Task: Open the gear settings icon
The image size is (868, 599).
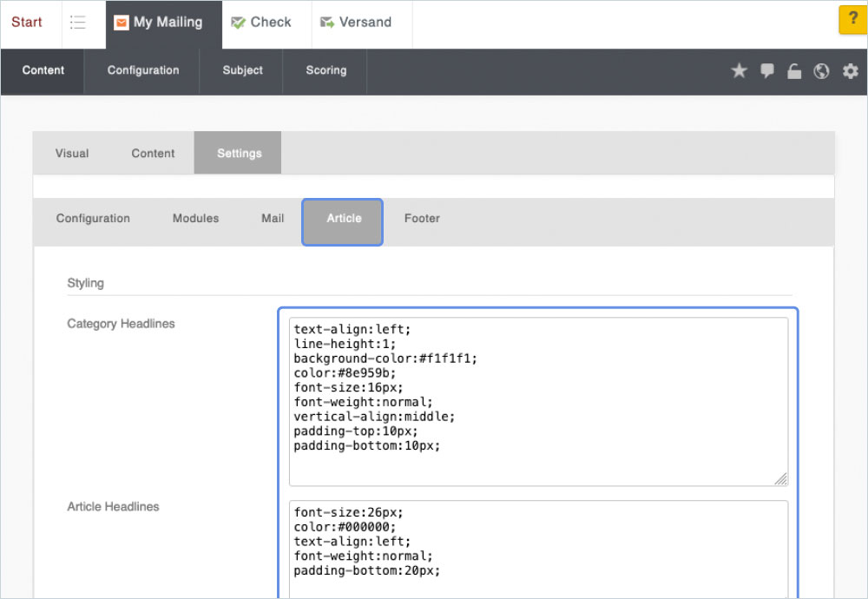Action: pos(850,71)
